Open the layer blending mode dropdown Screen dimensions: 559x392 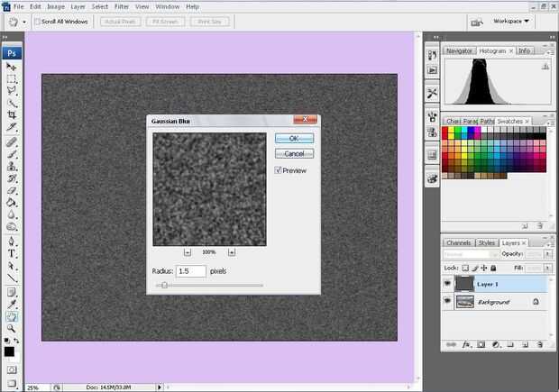pos(467,255)
